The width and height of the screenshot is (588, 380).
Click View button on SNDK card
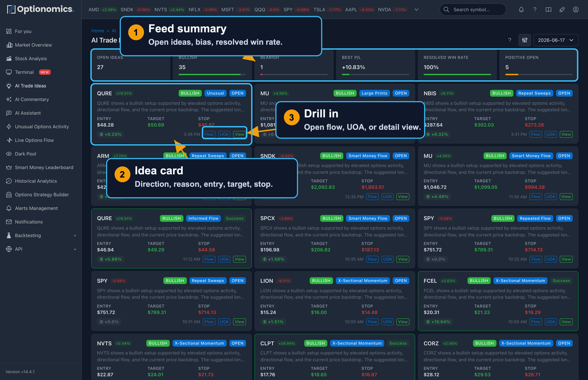[403, 197]
